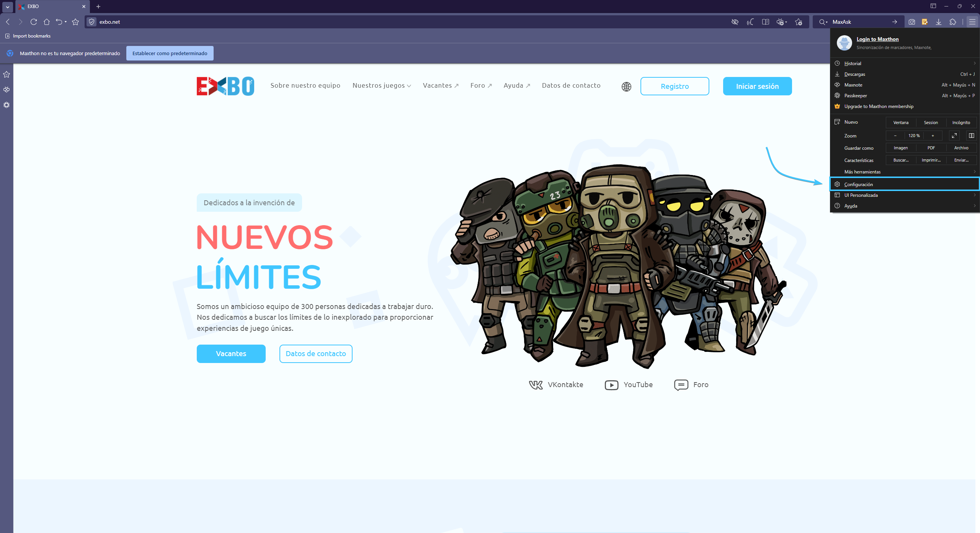Screen dimensions: 980x533
Task: Open the search engine dropdown beside MaxAsk
Action: [x=823, y=22]
